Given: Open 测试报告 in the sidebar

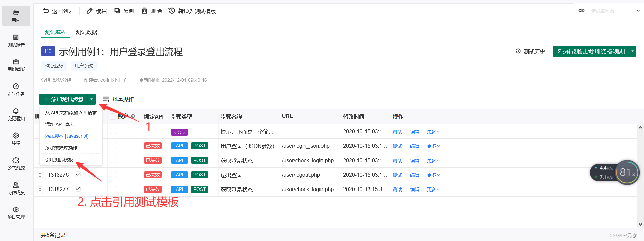Looking at the screenshot, I should pyautogui.click(x=16, y=40).
